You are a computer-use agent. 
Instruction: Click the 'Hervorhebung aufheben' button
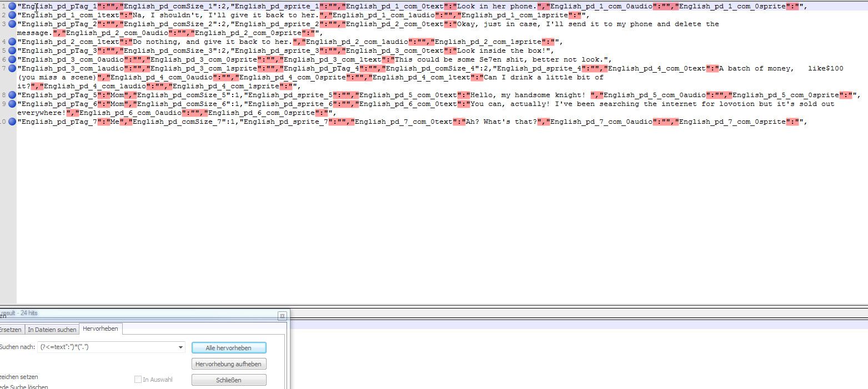point(228,364)
